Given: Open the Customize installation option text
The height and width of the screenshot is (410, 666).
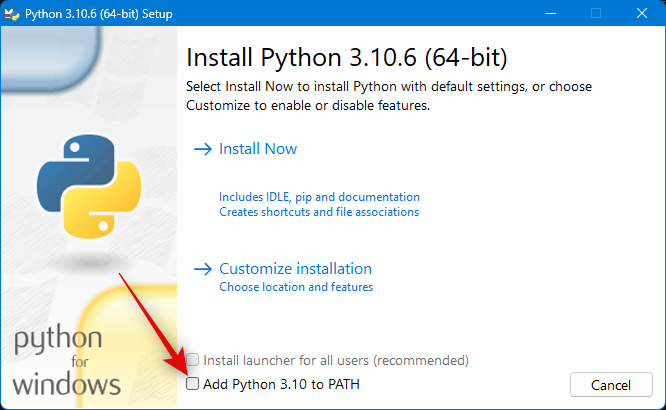Looking at the screenshot, I should 295,269.
